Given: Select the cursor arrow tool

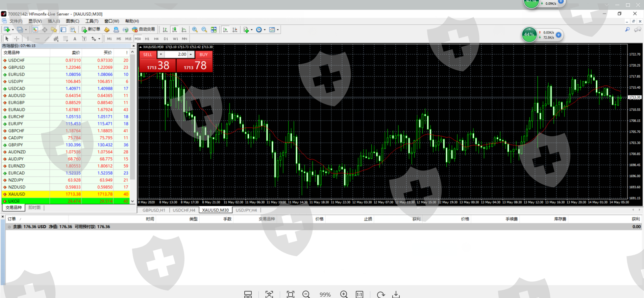Looking at the screenshot, I should coord(7,39).
